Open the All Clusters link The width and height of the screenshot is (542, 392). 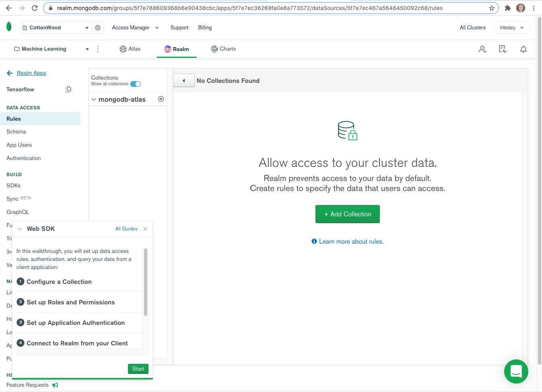pyautogui.click(x=473, y=28)
